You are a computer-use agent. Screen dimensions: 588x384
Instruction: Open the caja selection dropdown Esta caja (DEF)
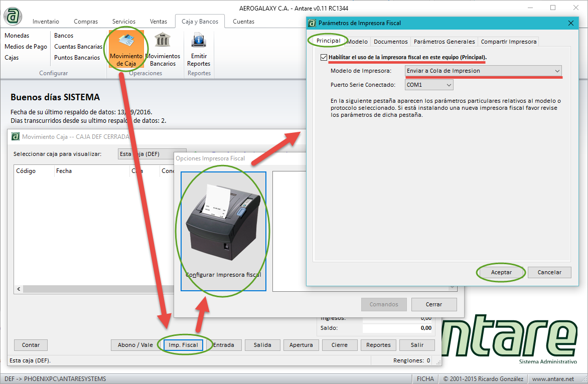coord(151,154)
